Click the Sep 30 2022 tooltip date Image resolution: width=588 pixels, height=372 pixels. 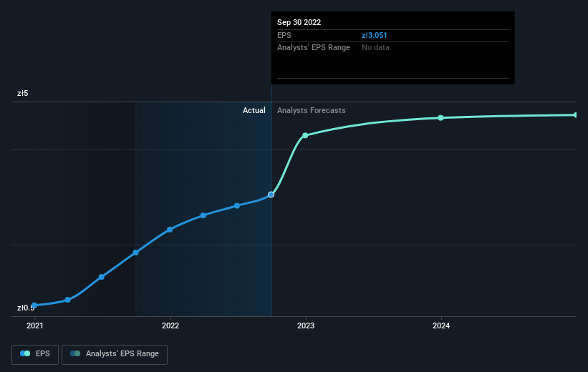pyautogui.click(x=299, y=22)
